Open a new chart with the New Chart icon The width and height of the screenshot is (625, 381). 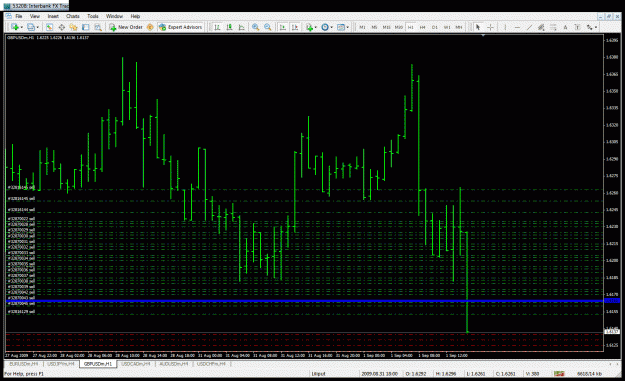(x=15, y=27)
